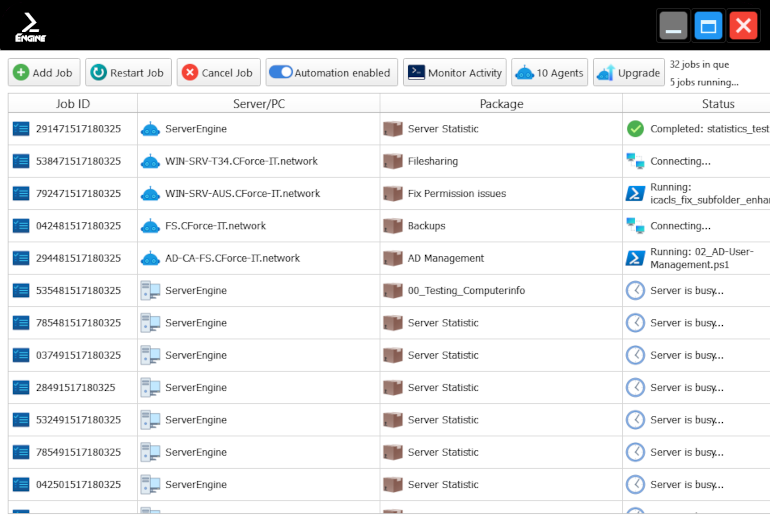
Task: Click the Upgrade button
Action: [629, 73]
